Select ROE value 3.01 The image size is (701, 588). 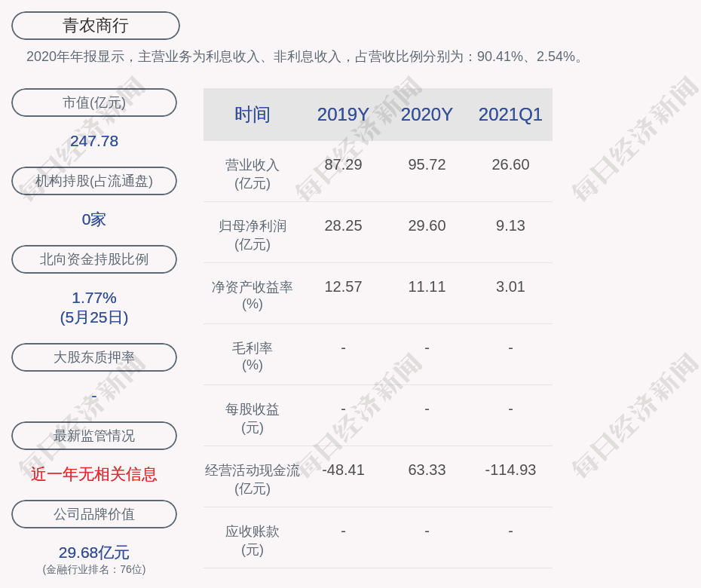(510, 286)
